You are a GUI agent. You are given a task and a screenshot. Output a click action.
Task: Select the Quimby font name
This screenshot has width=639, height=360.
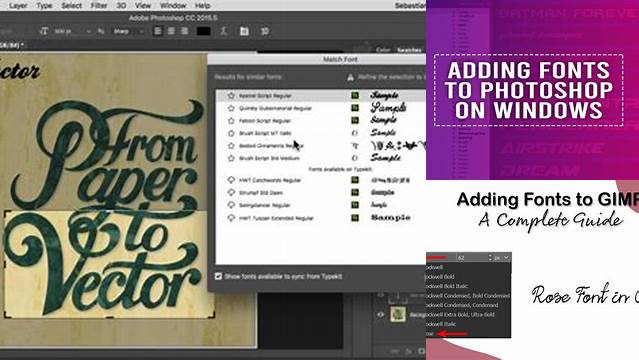pos(275,108)
